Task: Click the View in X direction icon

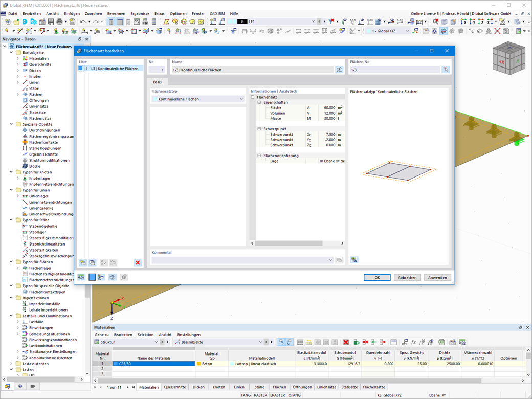Action: click(463, 21)
